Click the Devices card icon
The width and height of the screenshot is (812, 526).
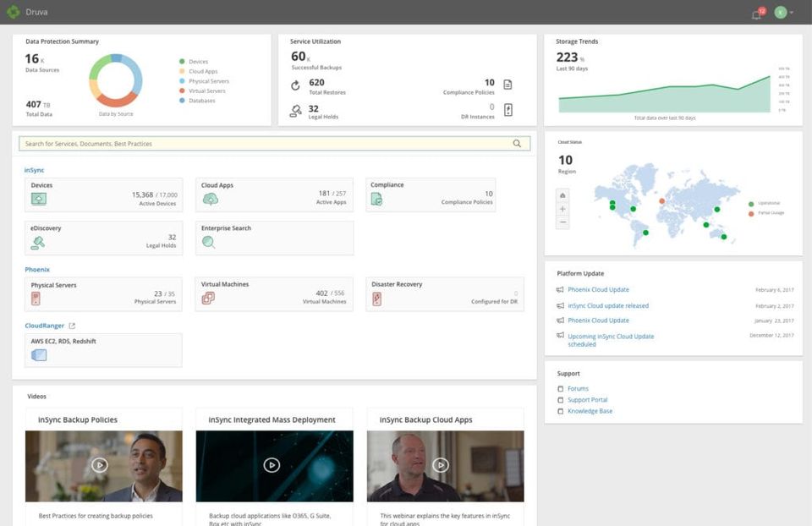coord(38,199)
